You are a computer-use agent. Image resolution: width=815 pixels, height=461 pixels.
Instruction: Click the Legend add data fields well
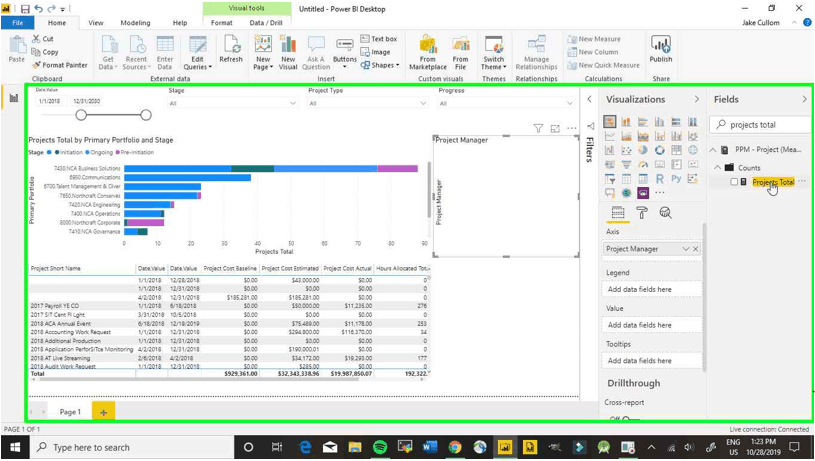coord(651,289)
